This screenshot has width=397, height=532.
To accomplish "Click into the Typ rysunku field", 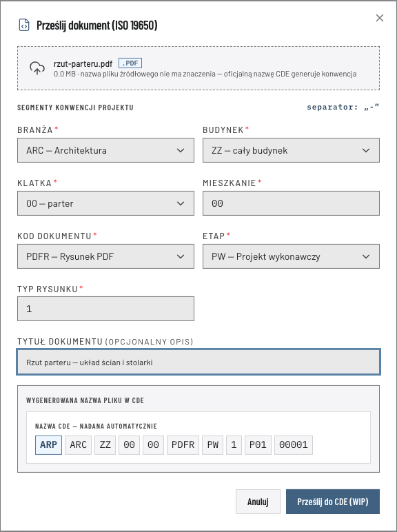I will click(x=106, y=309).
